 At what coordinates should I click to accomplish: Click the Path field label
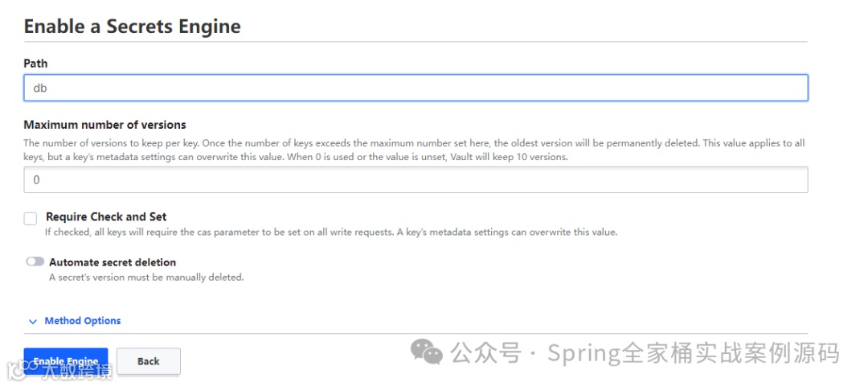[35, 64]
